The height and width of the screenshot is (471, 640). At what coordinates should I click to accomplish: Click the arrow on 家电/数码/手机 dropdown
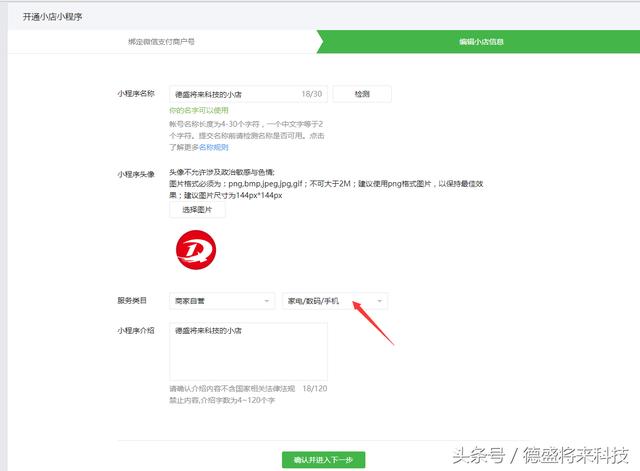click(379, 301)
